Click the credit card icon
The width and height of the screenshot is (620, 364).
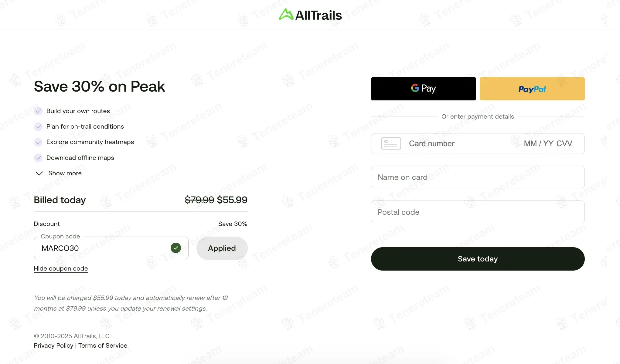coord(391,143)
